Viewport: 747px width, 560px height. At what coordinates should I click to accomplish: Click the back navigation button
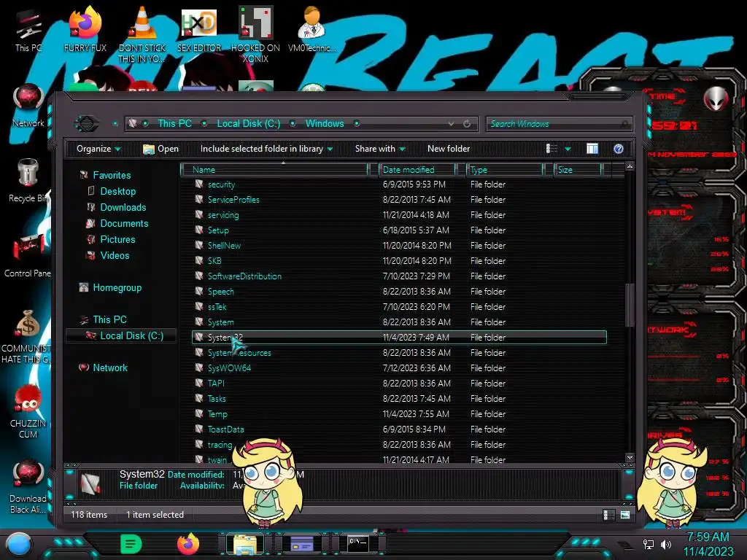point(87,124)
